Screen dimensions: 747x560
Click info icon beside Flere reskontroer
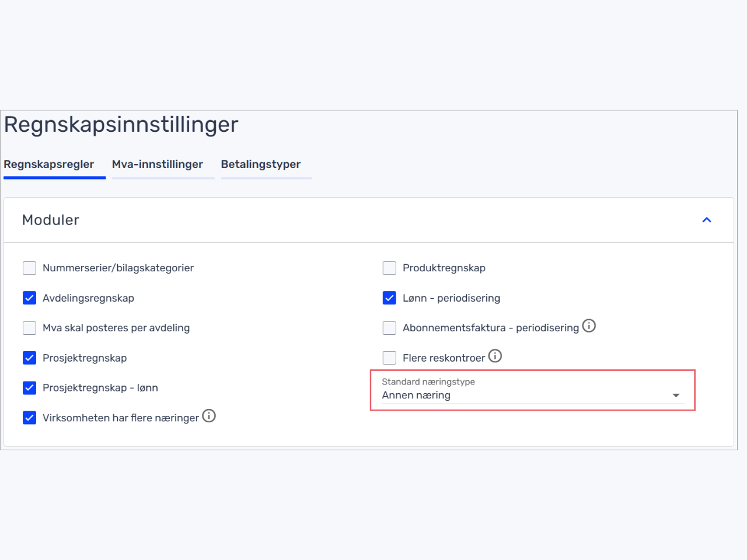pyautogui.click(x=495, y=356)
